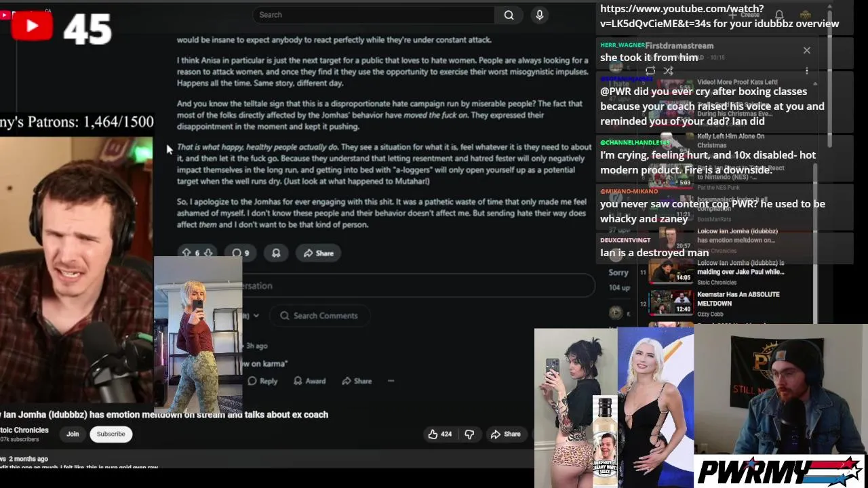Downvote the Reddit post
This screenshot has width=868, height=488.
click(209, 253)
